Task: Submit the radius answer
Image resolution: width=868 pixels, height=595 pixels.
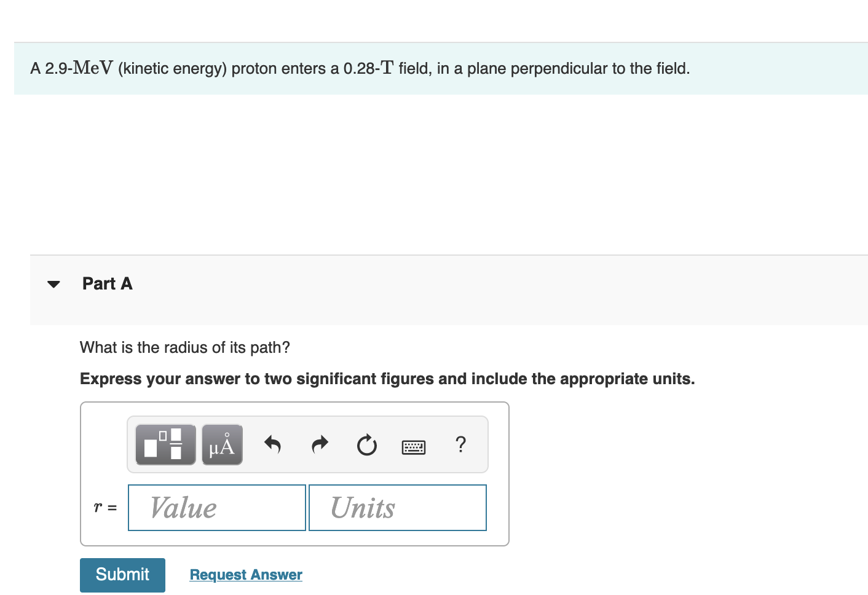Action: tap(122, 574)
